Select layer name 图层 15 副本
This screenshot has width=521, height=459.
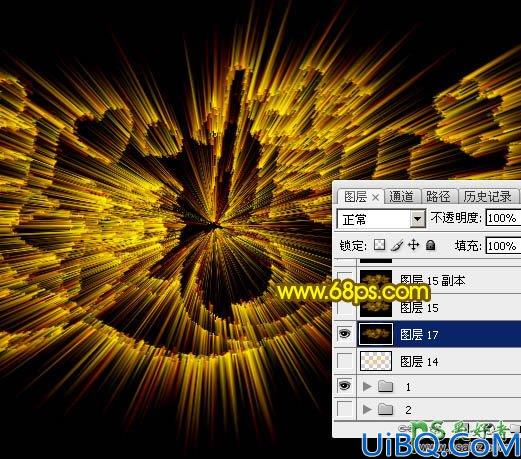(x=433, y=281)
